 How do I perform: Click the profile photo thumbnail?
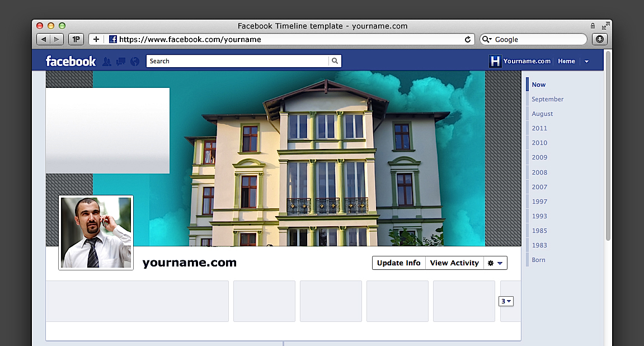[x=96, y=232]
